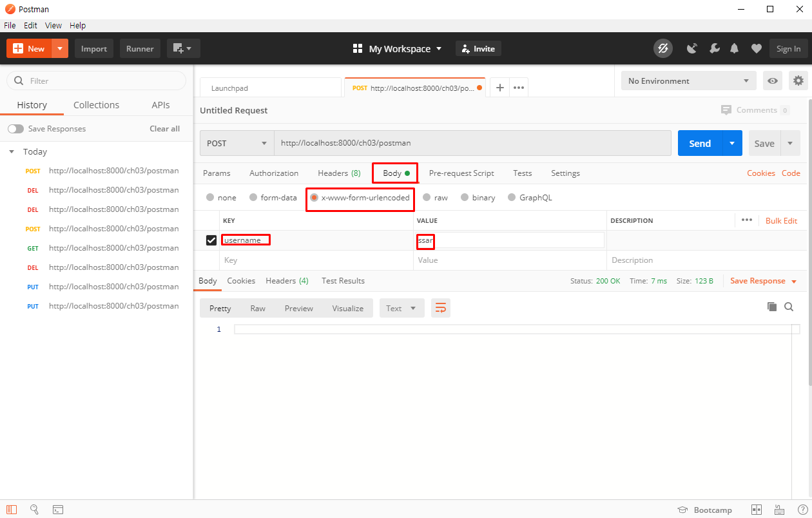
Task: Switch to the Collections tab
Action: 96,105
